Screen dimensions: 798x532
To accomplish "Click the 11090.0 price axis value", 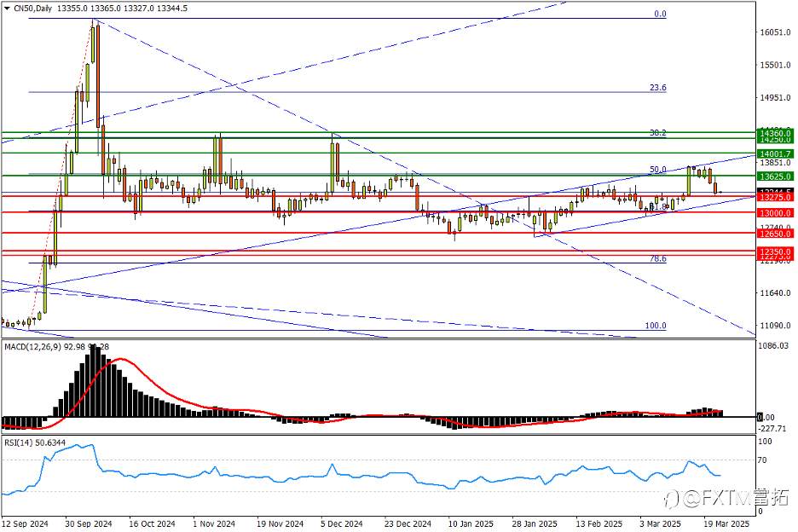I will [775, 326].
